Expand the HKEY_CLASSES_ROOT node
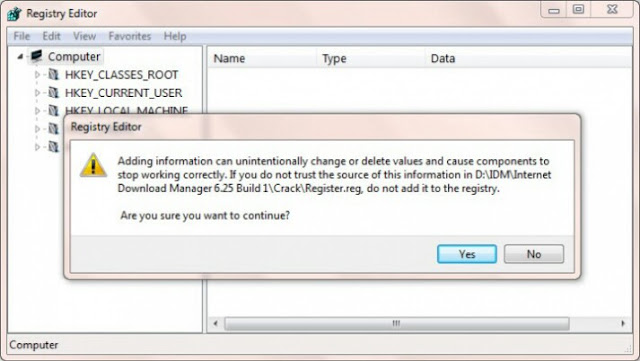Viewport: 640px width, 361px height. point(37,75)
